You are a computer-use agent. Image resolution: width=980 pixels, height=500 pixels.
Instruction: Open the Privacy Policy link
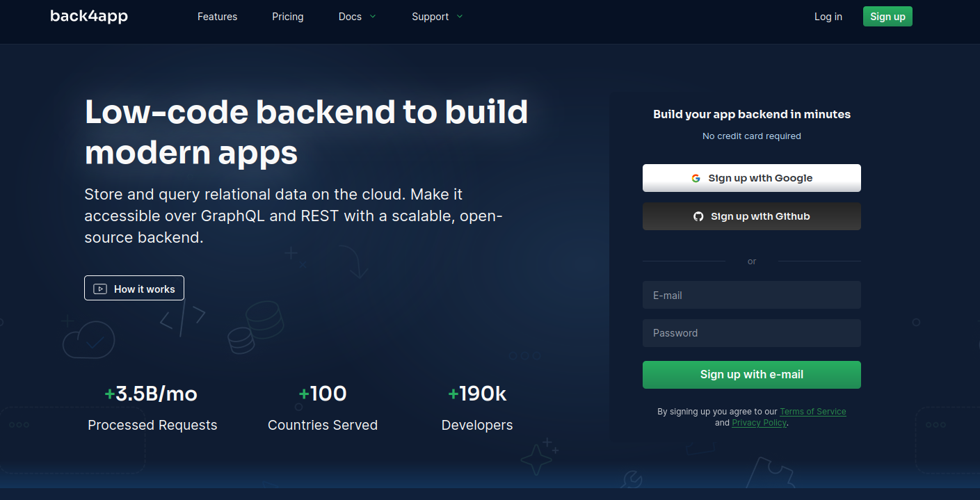(759, 422)
